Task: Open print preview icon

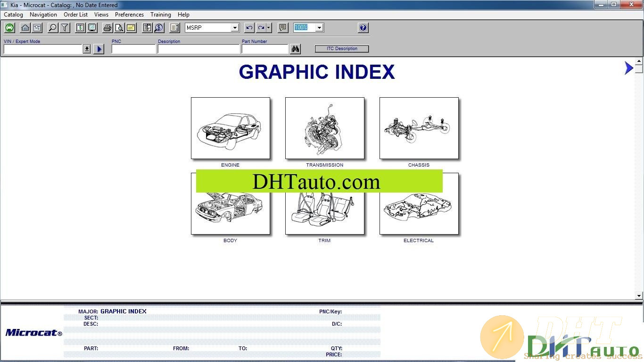Action: (119, 28)
